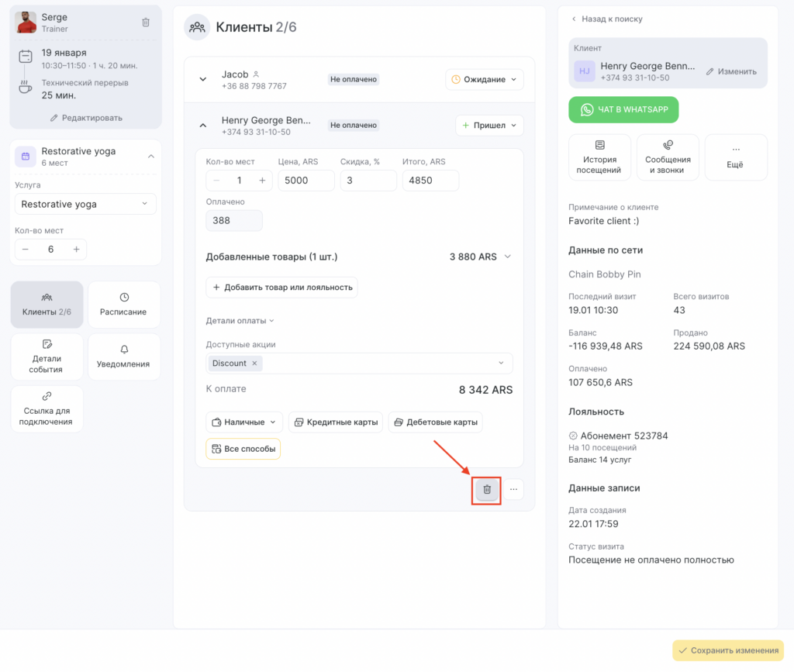Click Сохранить изменения button
This screenshot has height=672, width=794.
pos(727,650)
